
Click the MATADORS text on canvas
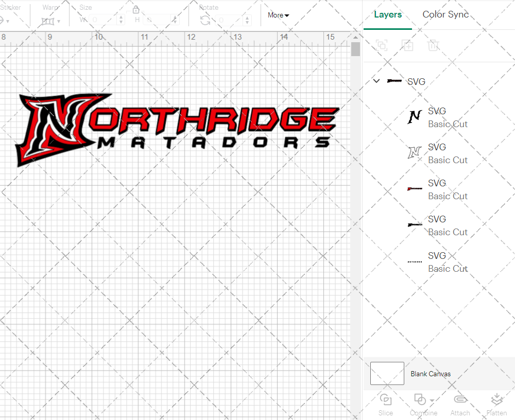coord(214,143)
